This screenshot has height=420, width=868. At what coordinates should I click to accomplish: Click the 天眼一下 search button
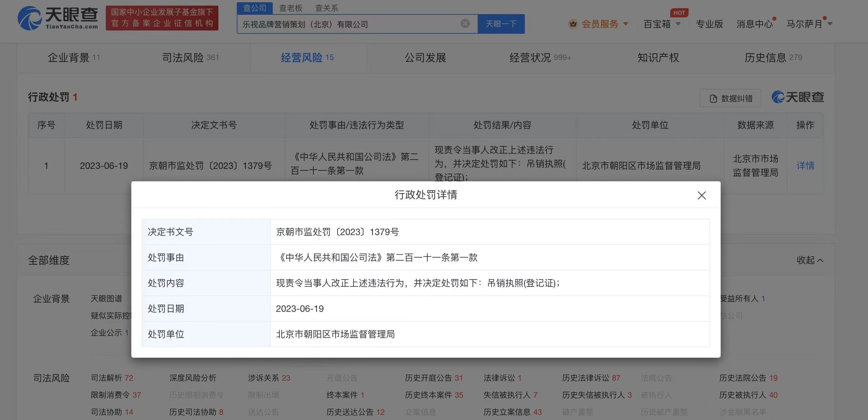tap(501, 24)
